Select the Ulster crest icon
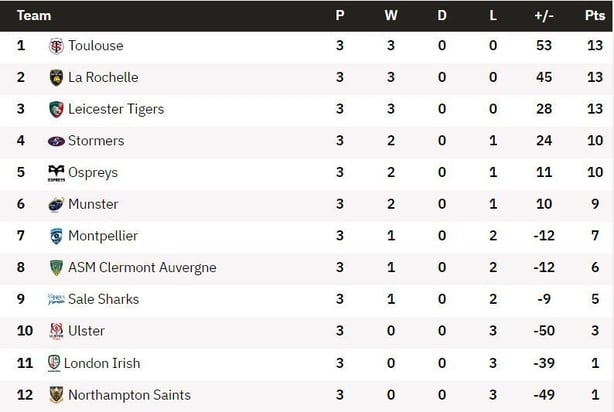Screen dimensions: 614x412 point(56,331)
